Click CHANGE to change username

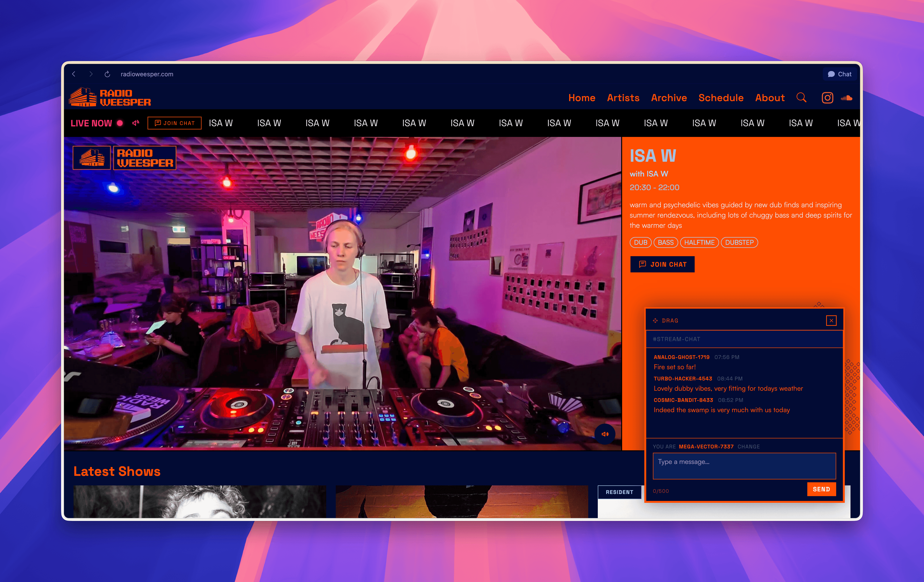click(x=748, y=447)
